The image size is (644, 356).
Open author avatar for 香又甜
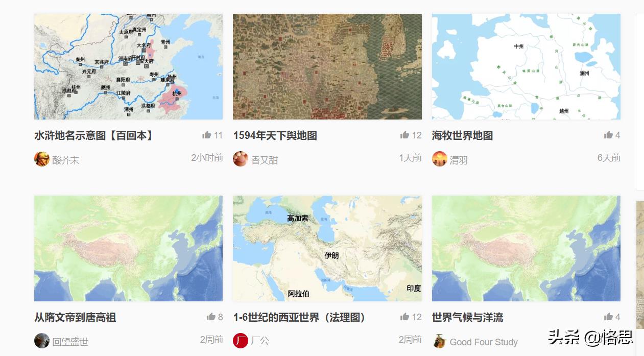click(241, 159)
